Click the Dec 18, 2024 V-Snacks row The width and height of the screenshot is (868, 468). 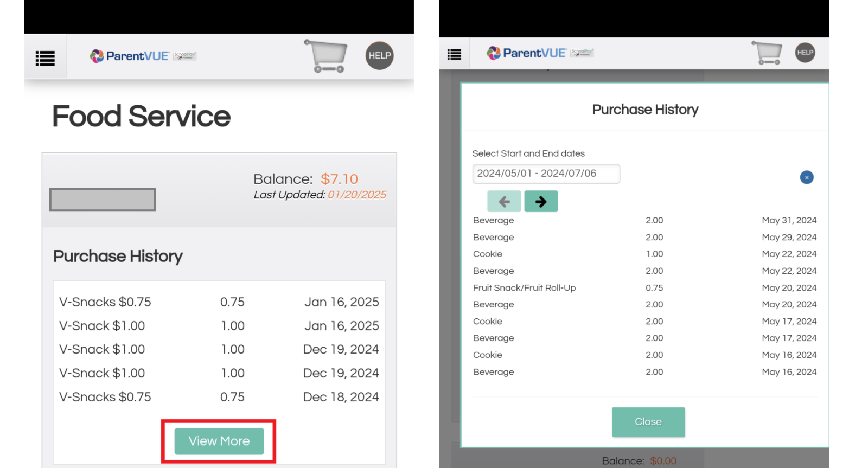[x=219, y=397]
